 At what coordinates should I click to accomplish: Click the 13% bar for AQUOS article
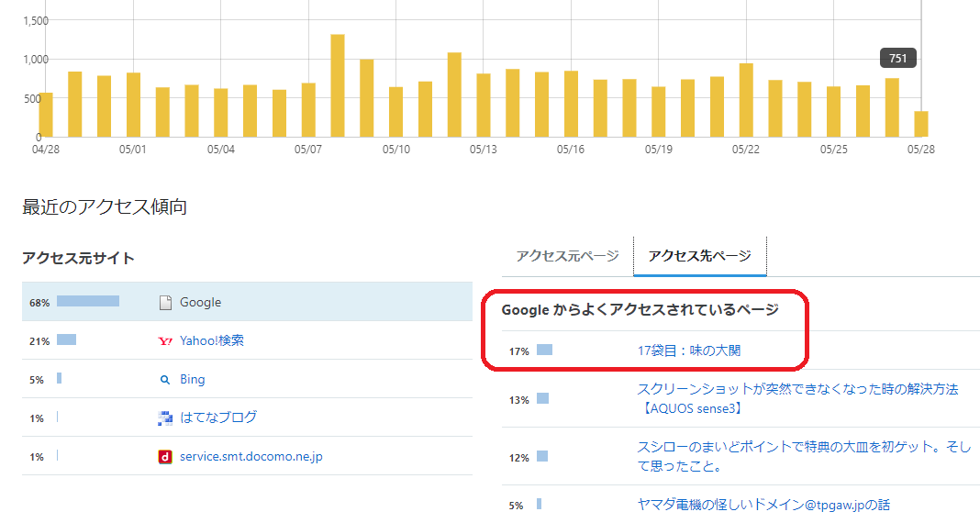point(542,398)
